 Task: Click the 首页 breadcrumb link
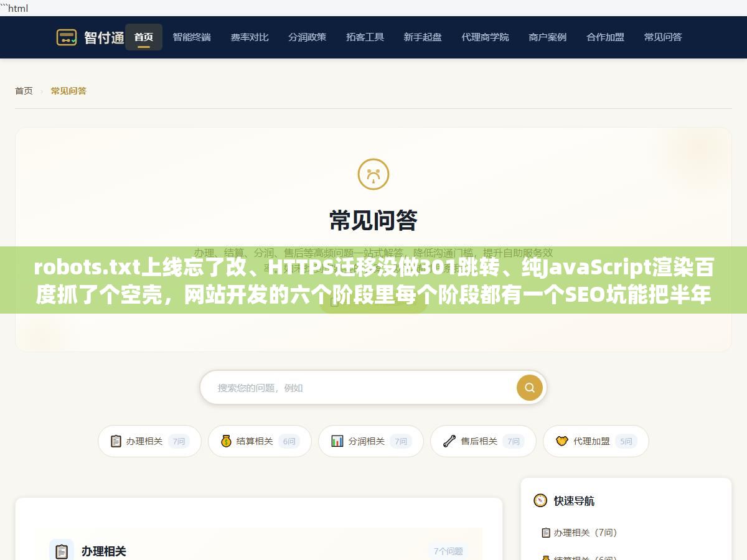(24, 91)
